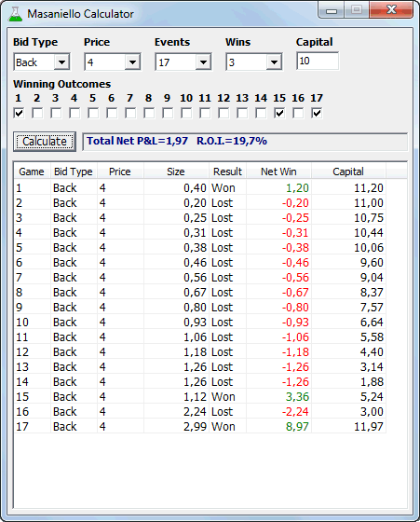This screenshot has width=420, height=522.
Task: Uncheck winning outcome 1 checkbox
Action: 19,113
